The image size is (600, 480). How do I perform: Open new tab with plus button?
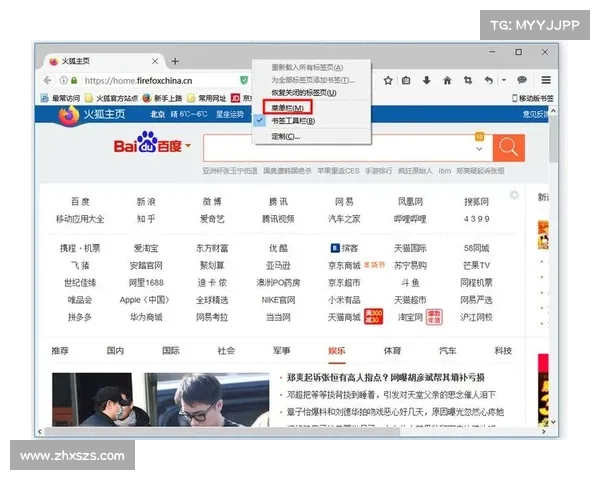[x=175, y=61]
